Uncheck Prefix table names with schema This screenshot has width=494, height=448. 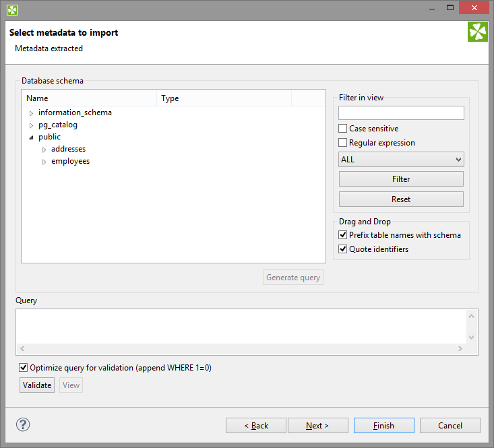343,235
